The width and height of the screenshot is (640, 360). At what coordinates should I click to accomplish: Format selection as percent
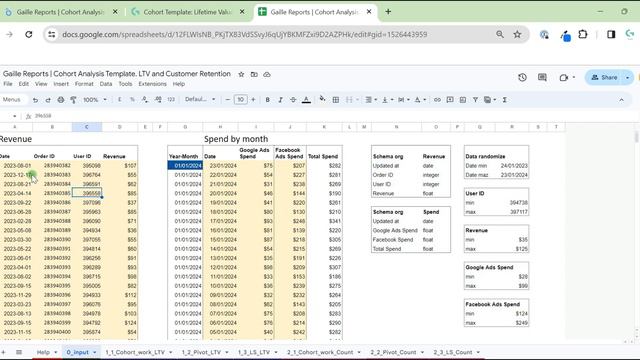point(132,100)
